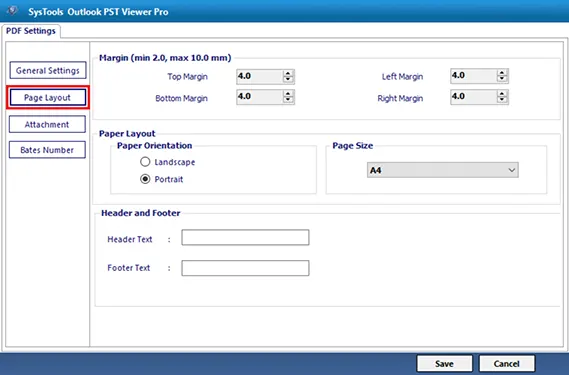Save the PDF settings

coord(445,364)
